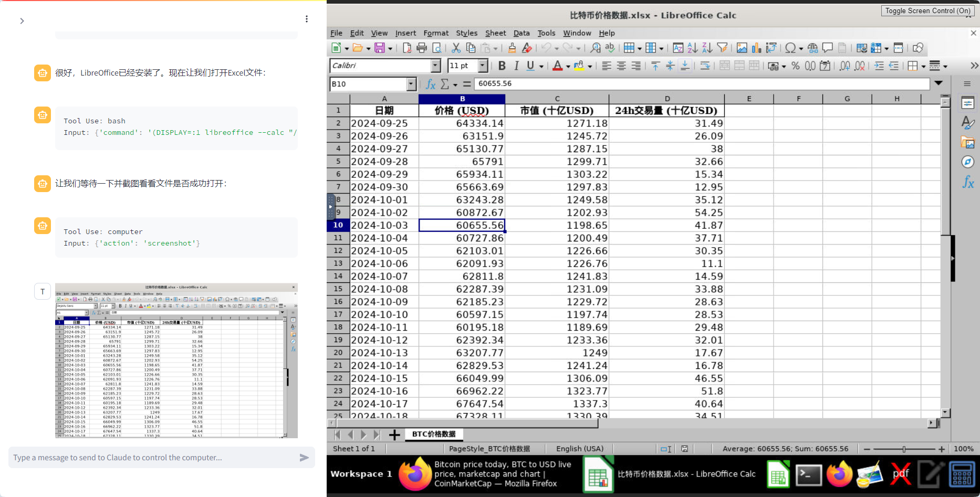Add a decimal place to the number format
This screenshot has width=980, height=497.
(845, 66)
